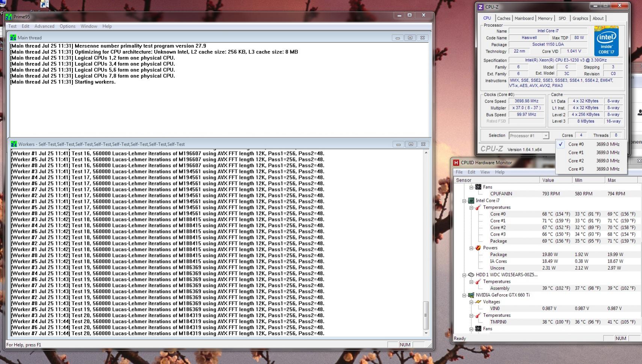Open the Options menu in Prime95
Viewport: 642px width, 364px height.
point(67,26)
